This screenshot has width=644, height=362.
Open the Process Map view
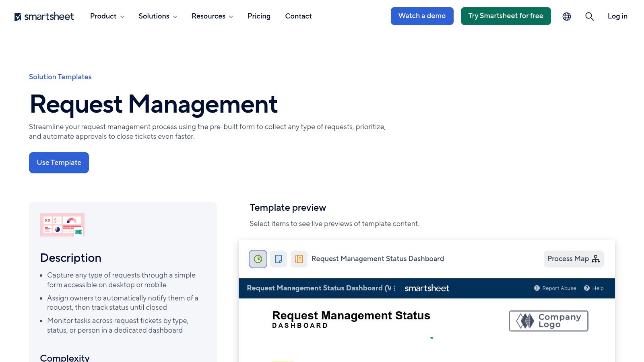point(573,259)
